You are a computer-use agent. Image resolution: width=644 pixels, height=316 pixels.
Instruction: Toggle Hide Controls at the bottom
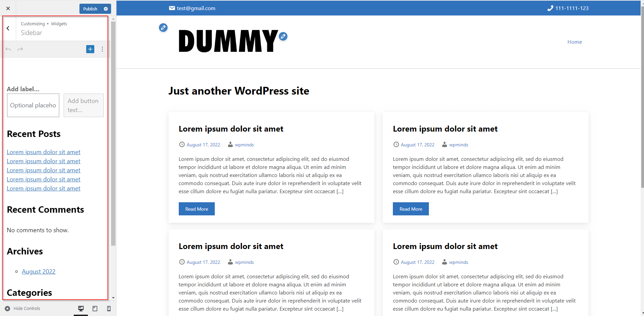(x=22, y=308)
